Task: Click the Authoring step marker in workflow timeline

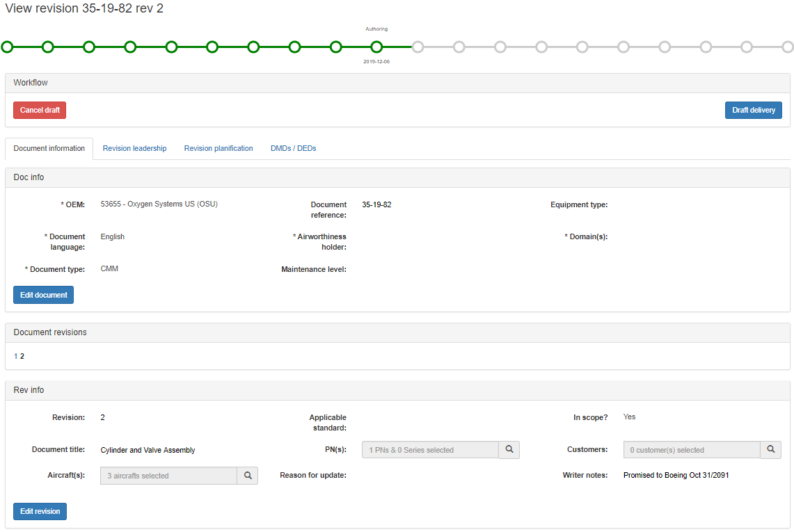Action: point(376,47)
